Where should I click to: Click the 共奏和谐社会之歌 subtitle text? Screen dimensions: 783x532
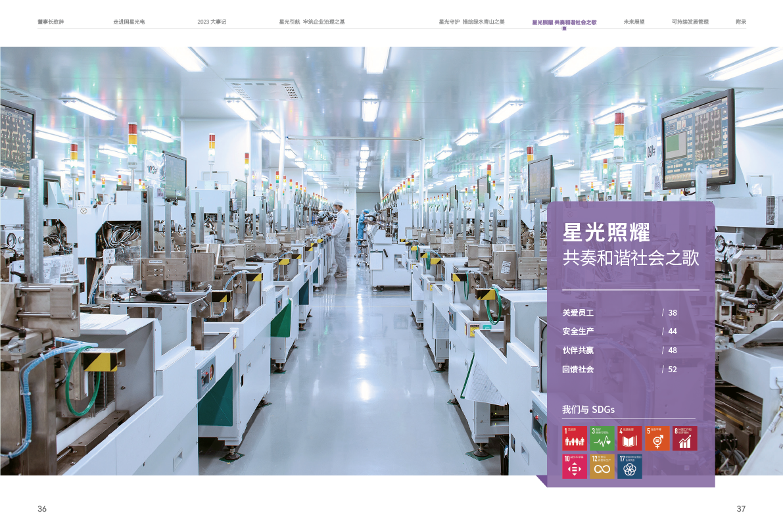click(630, 258)
